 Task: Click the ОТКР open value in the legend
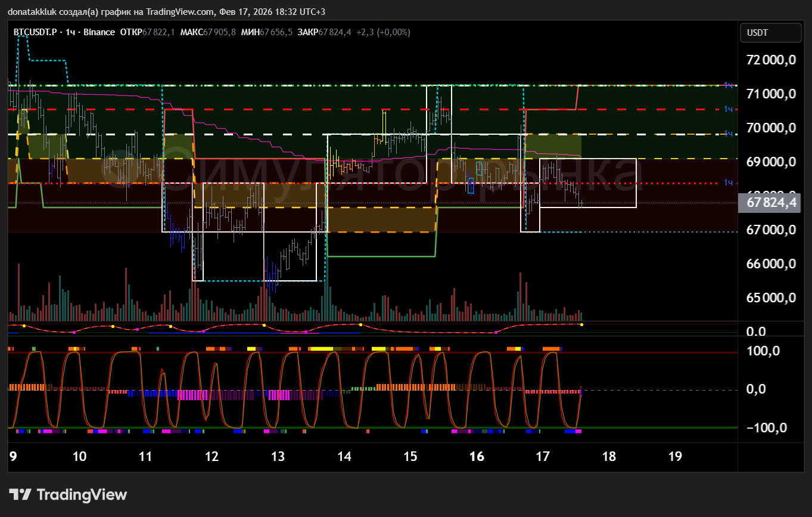[x=158, y=32]
